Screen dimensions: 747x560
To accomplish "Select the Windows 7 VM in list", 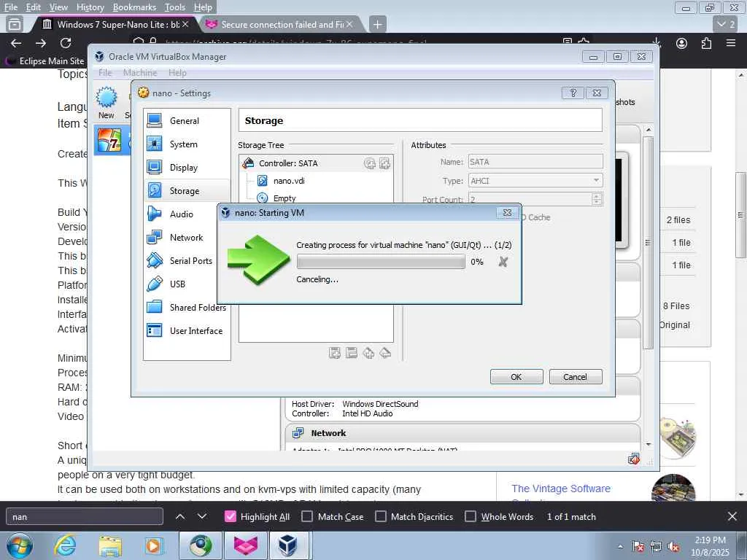I will coord(112,141).
